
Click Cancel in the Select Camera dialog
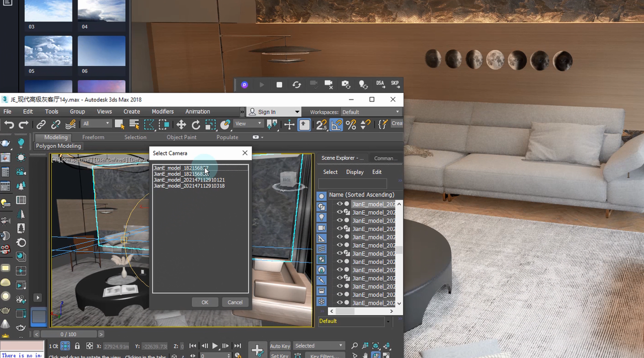tap(235, 302)
